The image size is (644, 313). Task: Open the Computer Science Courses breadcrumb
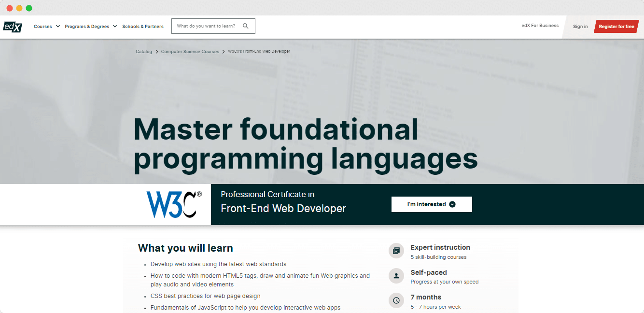point(190,52)
